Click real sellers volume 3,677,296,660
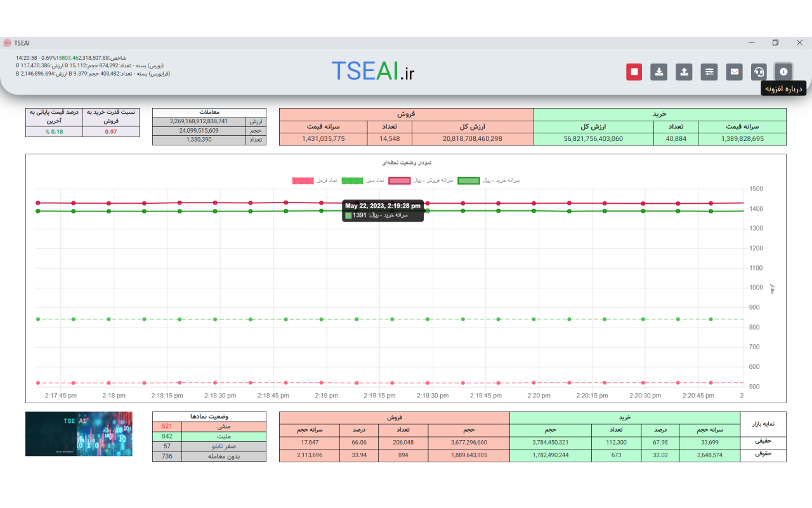 pyautogui.click(x=469, y=443)
